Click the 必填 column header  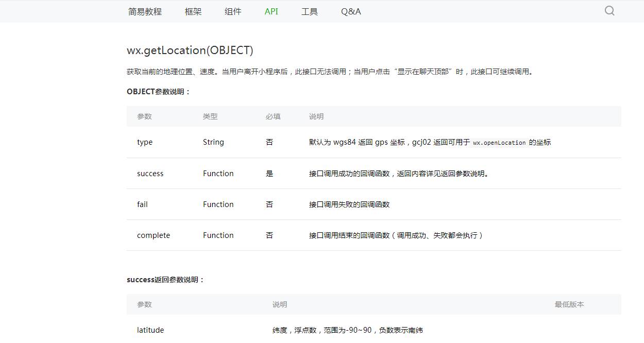pos(273,116)
